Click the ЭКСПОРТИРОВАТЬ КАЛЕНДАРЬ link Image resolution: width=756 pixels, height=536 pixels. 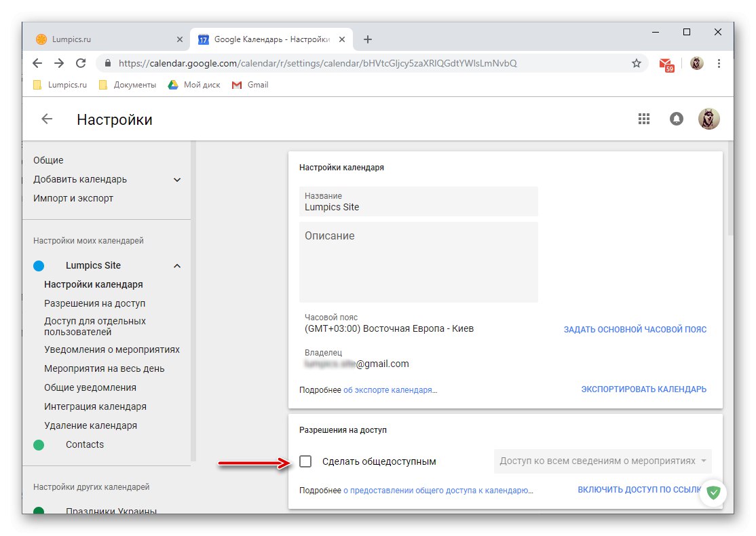[643, 389]
